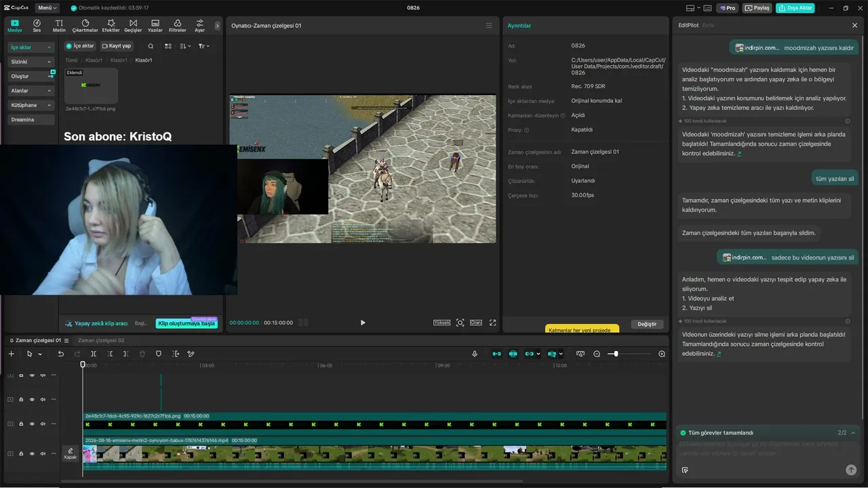The width and height of the screenshot is (868, 488).
Task: Search media in the media panel
Action: tap(151, 46)
